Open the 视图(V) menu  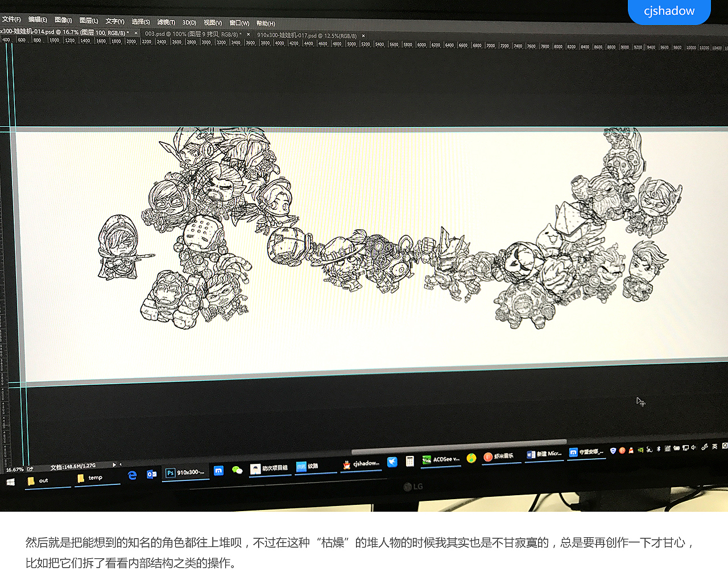(x=213, y=23)
